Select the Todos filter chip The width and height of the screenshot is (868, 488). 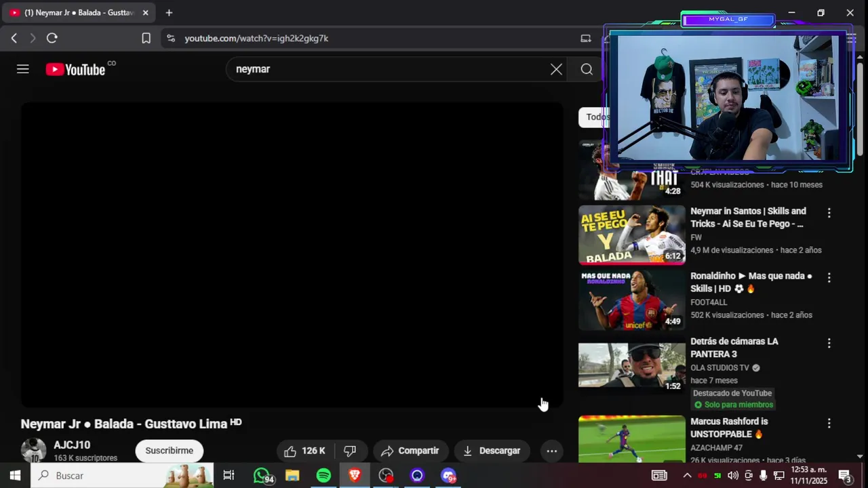(x=595, y=117)
